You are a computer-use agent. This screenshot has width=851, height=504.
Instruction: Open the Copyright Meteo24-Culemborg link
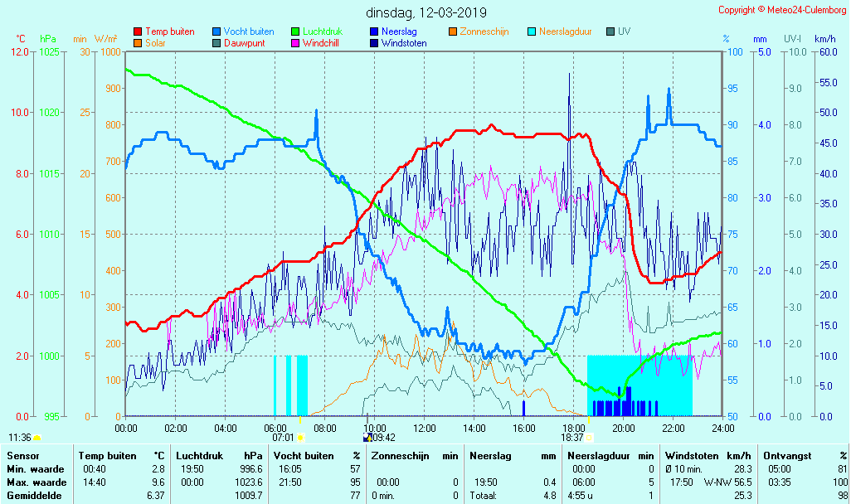tap(782, 10)
